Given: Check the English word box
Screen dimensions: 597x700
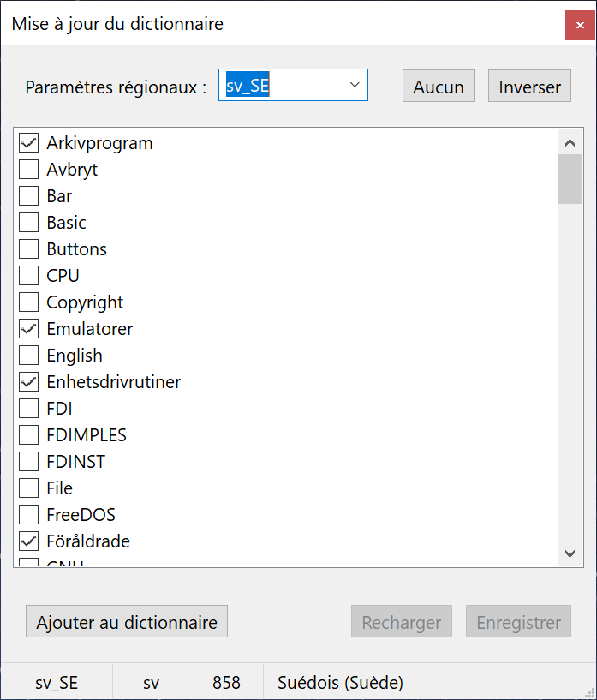Looking at the screenshot, I should (x=29, y=356).
